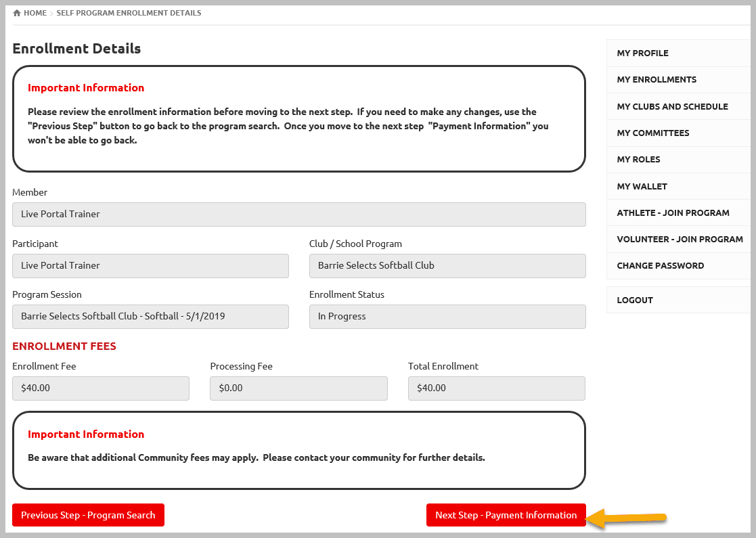This screenshot has width=756, height=538.
Task: Open My Profile in sidebar
Action: click(642, 53)
